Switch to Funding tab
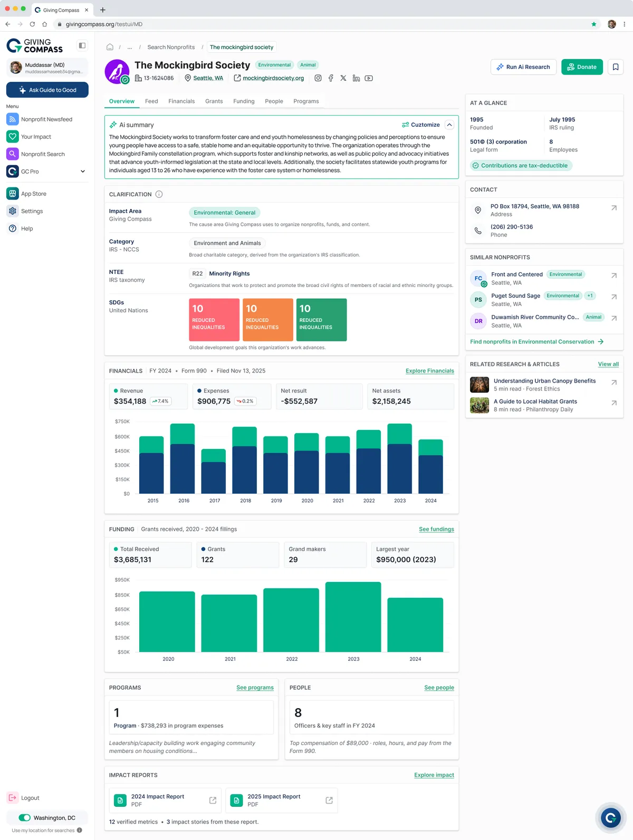This screenshot has width=633, height=840. (244, 101)
